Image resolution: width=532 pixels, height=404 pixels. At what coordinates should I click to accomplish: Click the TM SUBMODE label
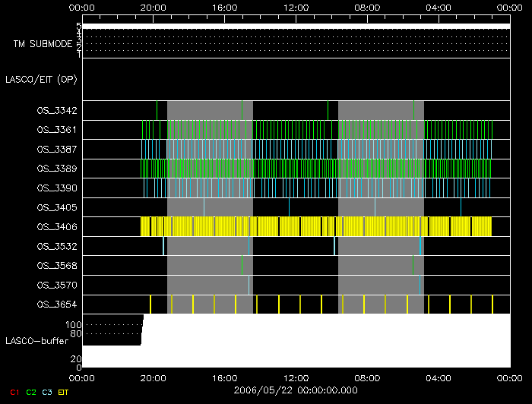[x=43, y=44]
